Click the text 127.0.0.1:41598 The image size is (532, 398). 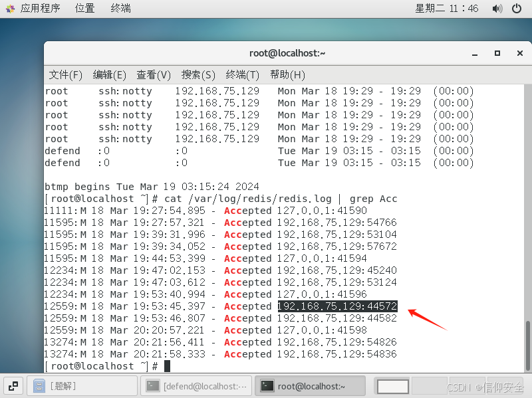coord(322,330)
